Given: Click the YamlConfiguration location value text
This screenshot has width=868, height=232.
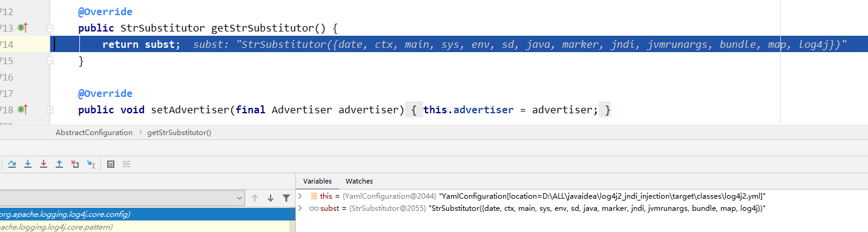Looking at the screenshot, I should [x=602, y=196].
